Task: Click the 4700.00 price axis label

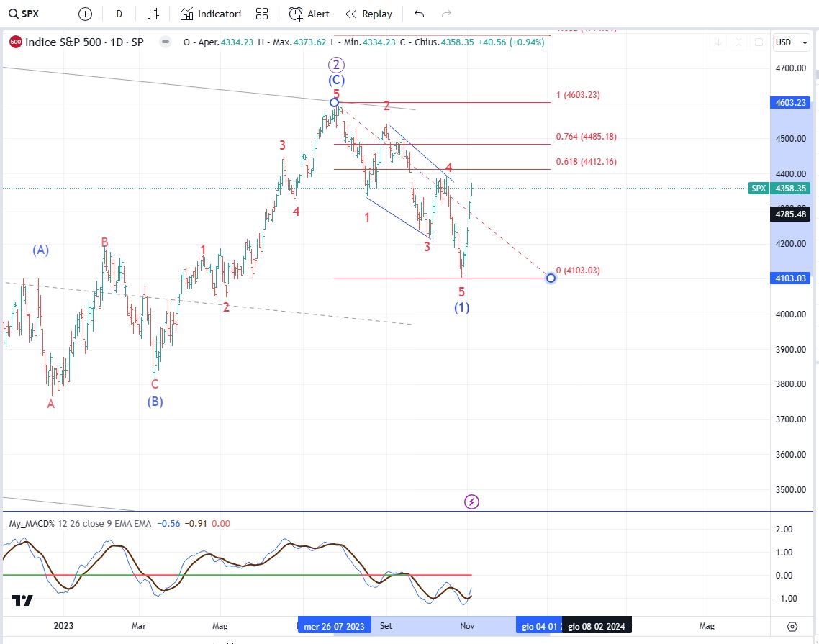Action: [791, 68]
